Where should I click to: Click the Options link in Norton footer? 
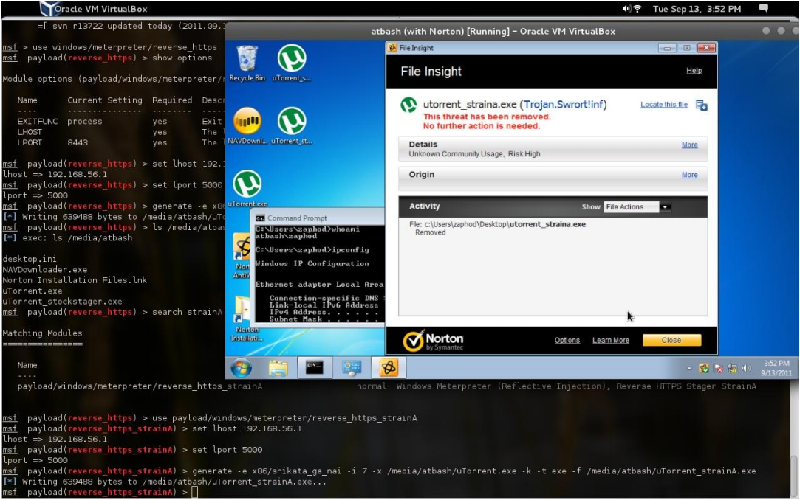click(x=567, y=340)
